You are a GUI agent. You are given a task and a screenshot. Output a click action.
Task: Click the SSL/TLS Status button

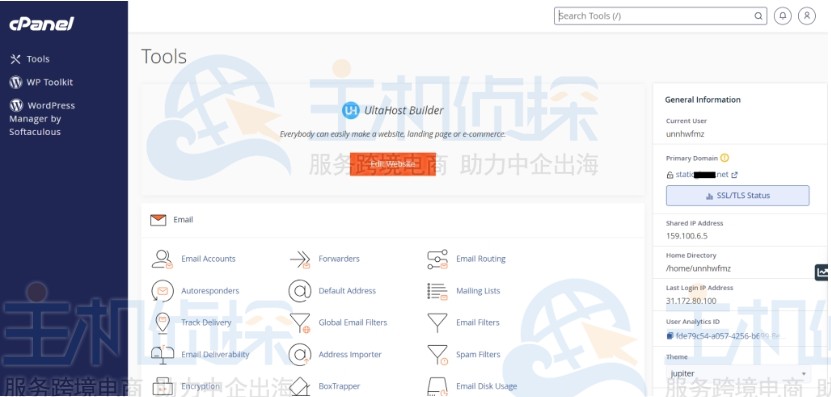coord(737,196)
